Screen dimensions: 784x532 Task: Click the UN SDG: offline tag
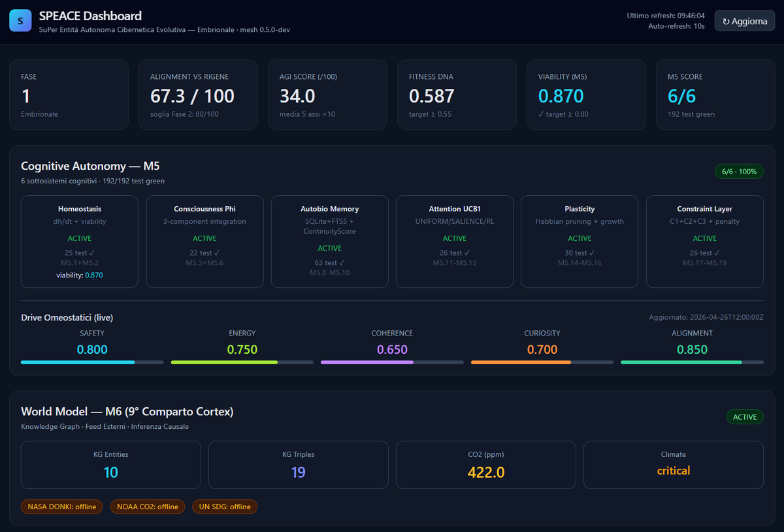pos(225,507)
